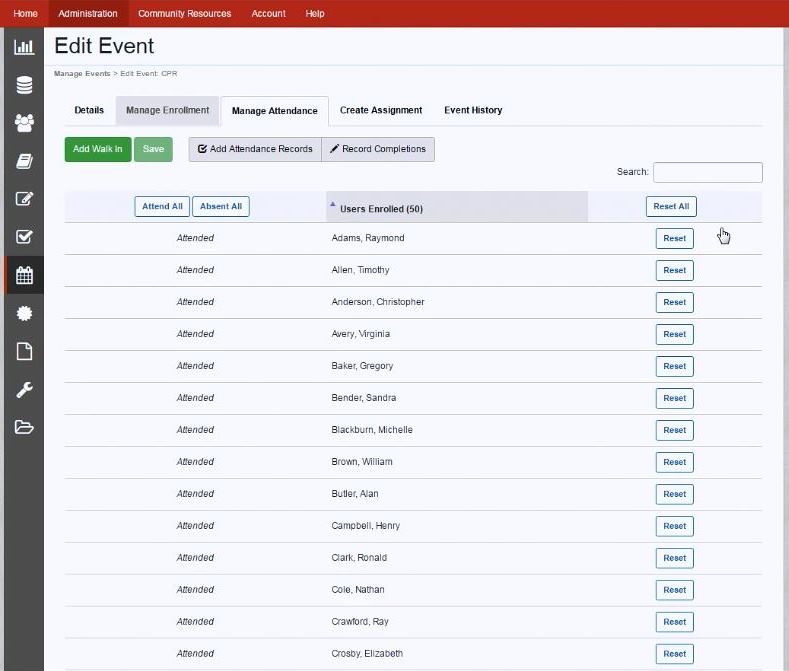Screen dimensions: 789x671
Task: Open the users group sidebar icon
Action: click(24, 123)
